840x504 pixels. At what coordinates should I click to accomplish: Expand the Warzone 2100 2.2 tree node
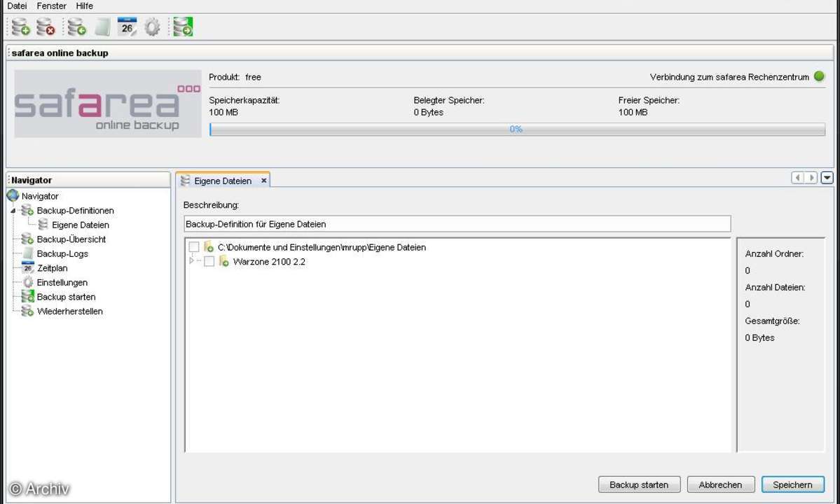192,261
